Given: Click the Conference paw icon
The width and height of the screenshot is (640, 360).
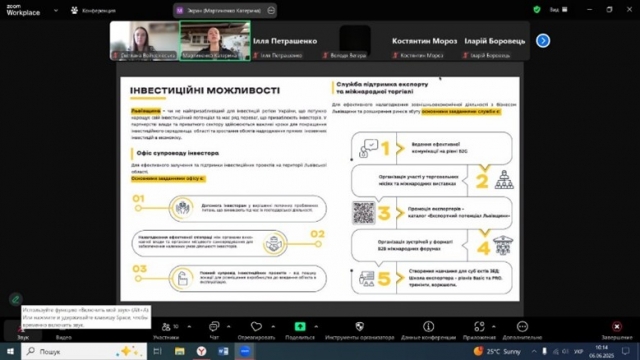Looking at the screenshot, I should pos(74,10).
